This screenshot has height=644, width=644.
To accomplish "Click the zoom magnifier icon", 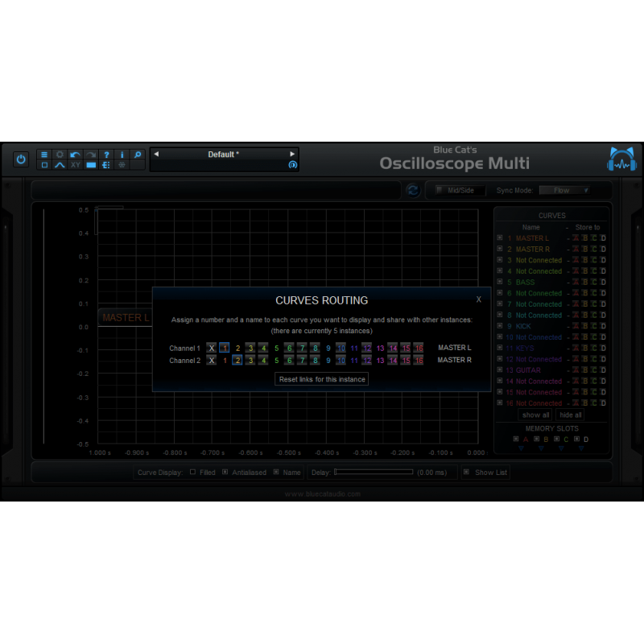I will [137, 154].
